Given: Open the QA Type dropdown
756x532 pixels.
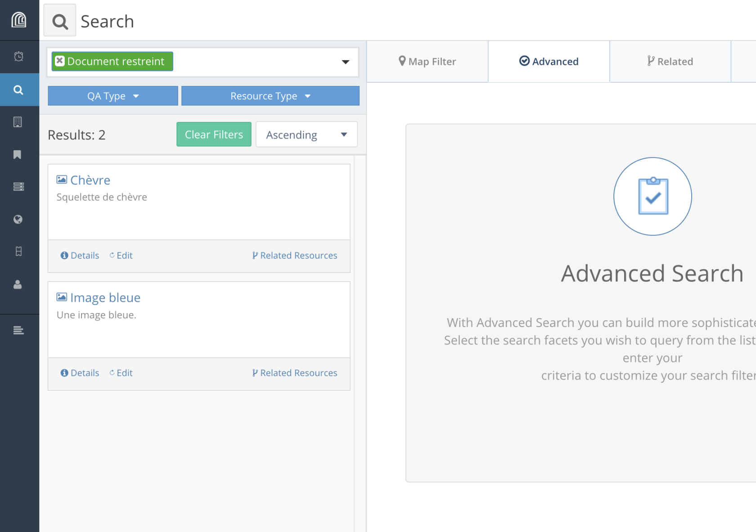Looking at the screenshot, I should coord(113,96).
